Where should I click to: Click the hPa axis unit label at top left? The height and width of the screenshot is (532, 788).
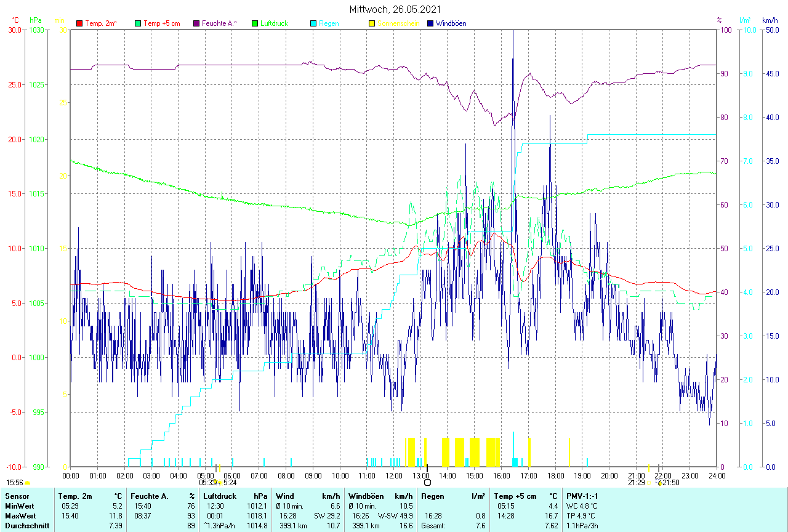tap(36, 20)
